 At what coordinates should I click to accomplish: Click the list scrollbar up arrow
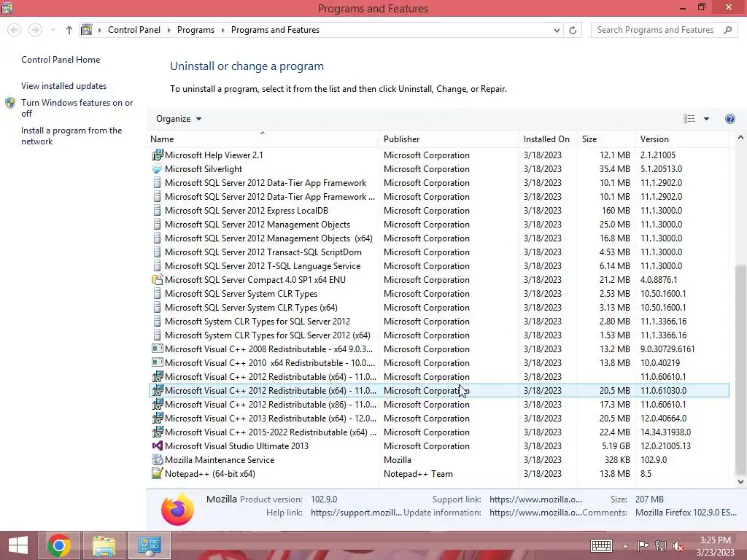(x=740, y=138)
